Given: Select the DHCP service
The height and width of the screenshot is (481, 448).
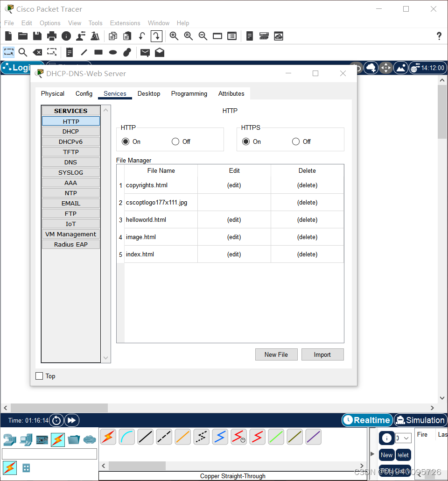Looking at the screenshot, I should 71,132.
